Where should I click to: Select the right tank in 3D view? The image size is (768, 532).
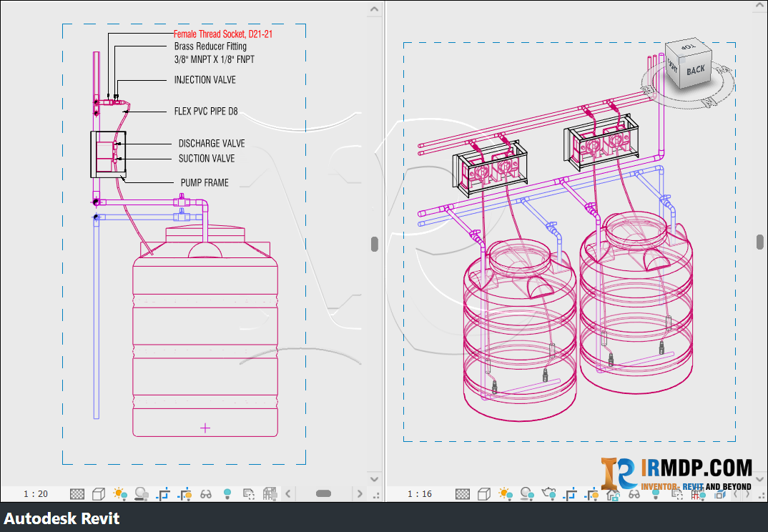(636, 301)
